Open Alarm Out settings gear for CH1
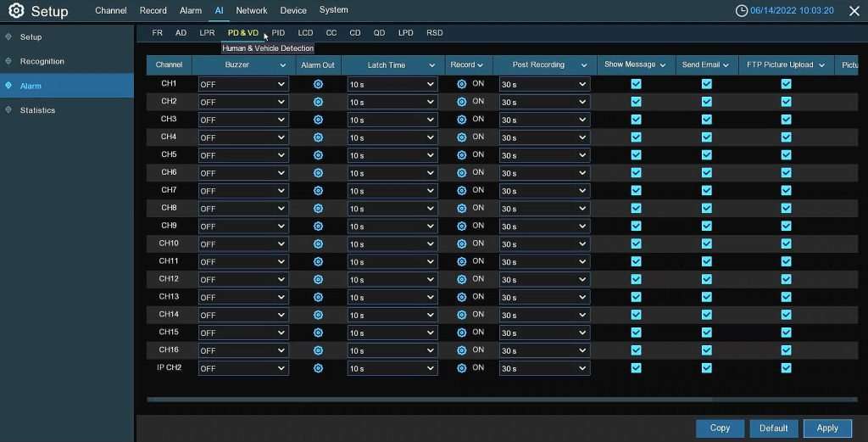The width and height of the screenshot is (868, 442). point(318,84)
